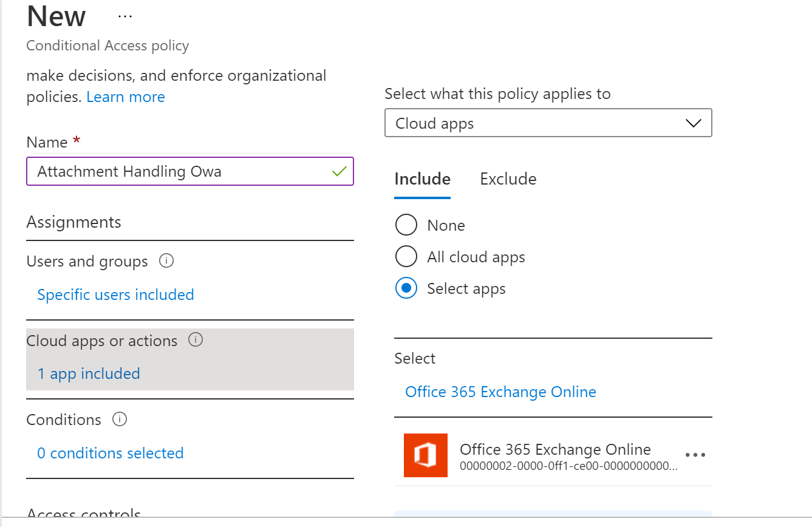This screenshot has width=812, height=527.
Task: Click the Name field containing Attachment Handling Owa
Action: point(182,171)
